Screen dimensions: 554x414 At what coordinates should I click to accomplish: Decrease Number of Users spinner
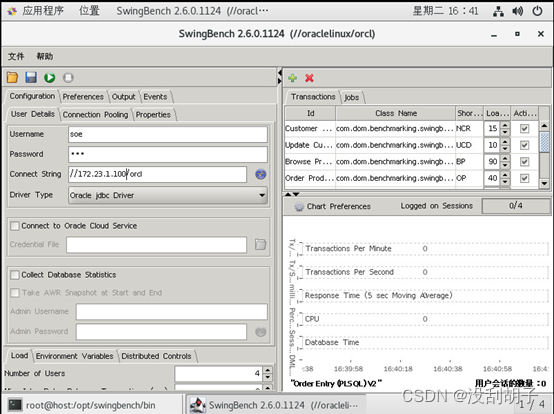coord(268,378)
